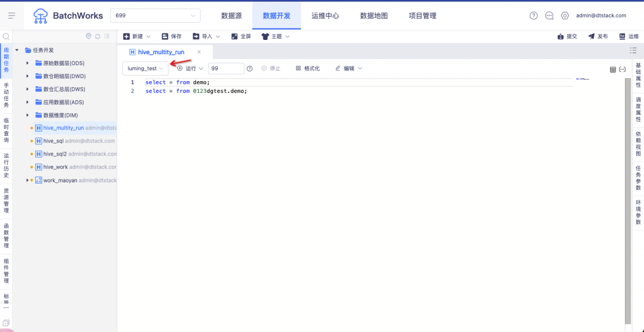The height and width of the screenshot is (332, 644).
Task: Switch to 临时查询 sidebar tab
Action: tap(6, 131)
